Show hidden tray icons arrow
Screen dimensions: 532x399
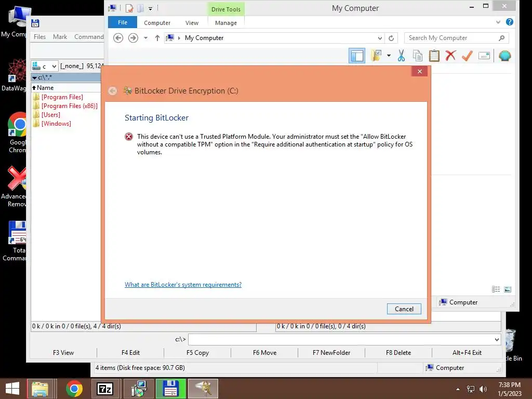click(x=458, y=389)
